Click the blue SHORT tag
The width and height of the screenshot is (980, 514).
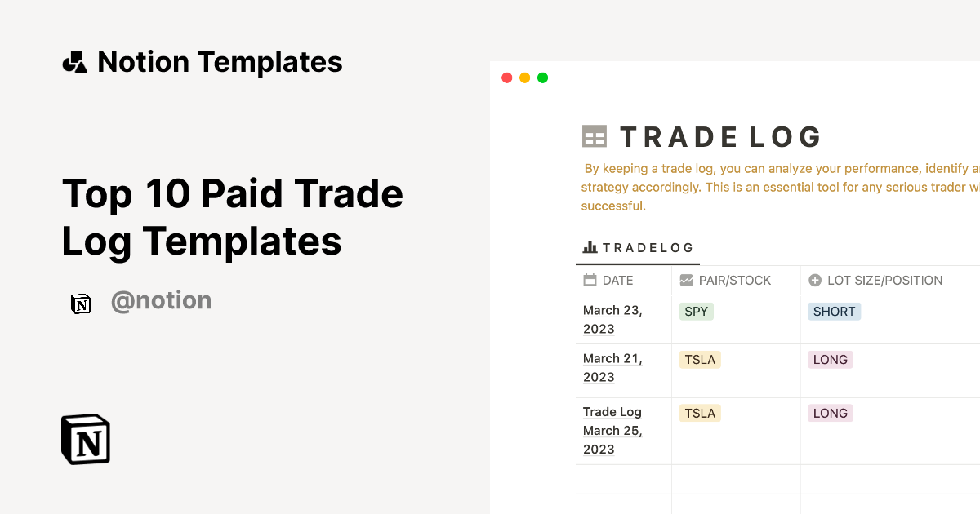(x=834, y=311)
